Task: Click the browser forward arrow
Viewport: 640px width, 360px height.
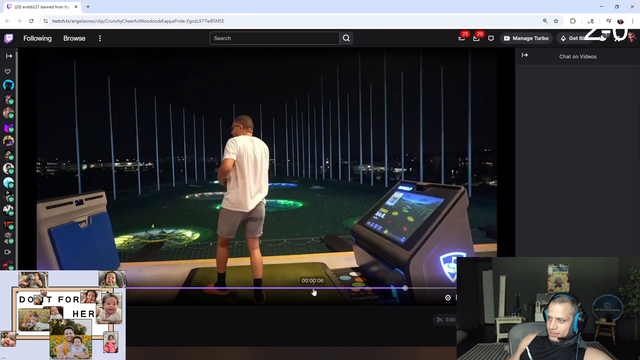Action: coord(19,21)
